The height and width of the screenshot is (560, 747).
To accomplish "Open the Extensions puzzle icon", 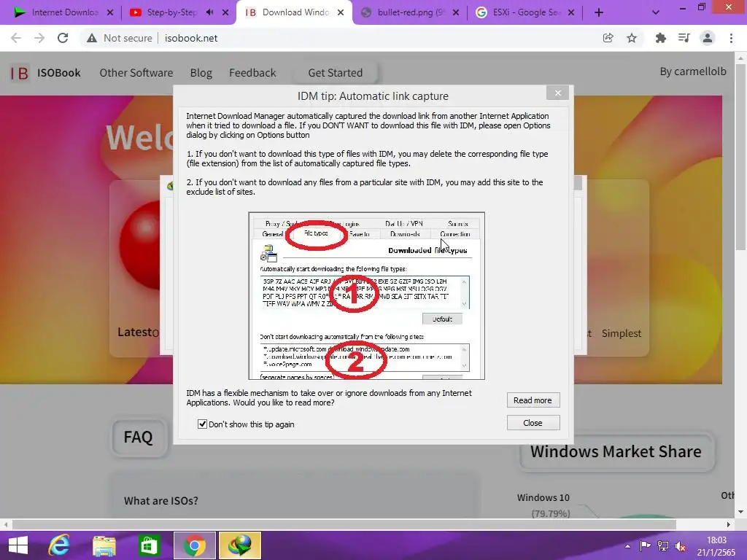I will tap(660, 38).
